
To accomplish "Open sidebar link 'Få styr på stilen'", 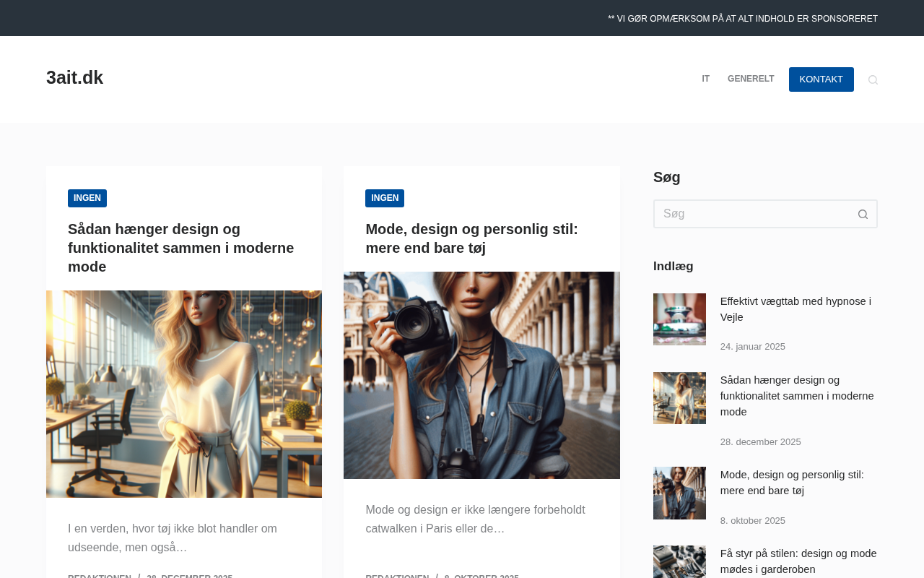I will tap(798, 561).
